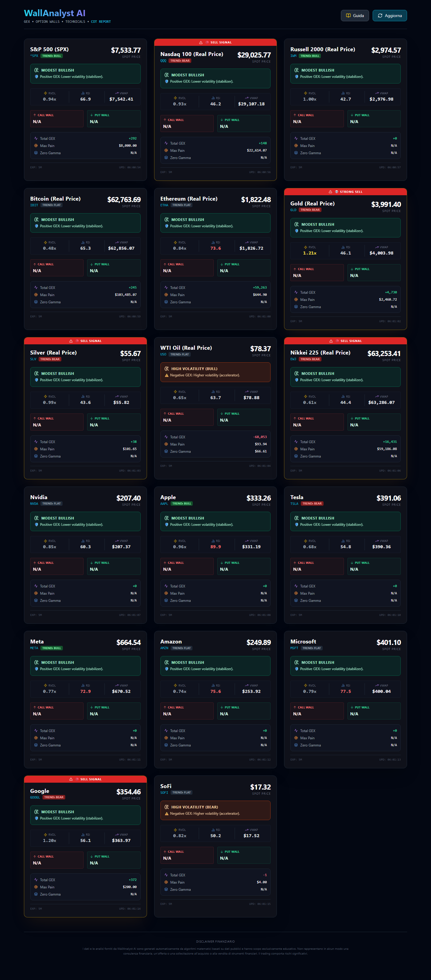Screen dimensions: 431x980
Task: Click the Zero Gamma layers icon on Ethereum card
Action: coord(166,302)
